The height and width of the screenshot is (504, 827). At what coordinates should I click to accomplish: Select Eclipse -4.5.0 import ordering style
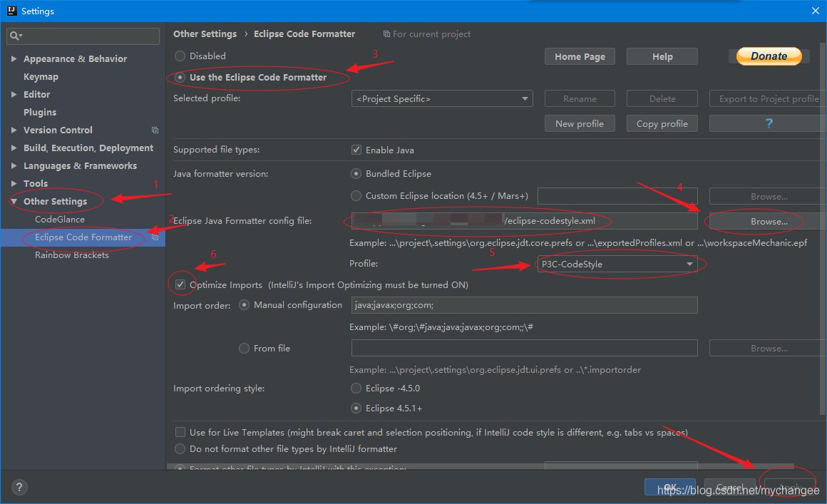point(356,389)
